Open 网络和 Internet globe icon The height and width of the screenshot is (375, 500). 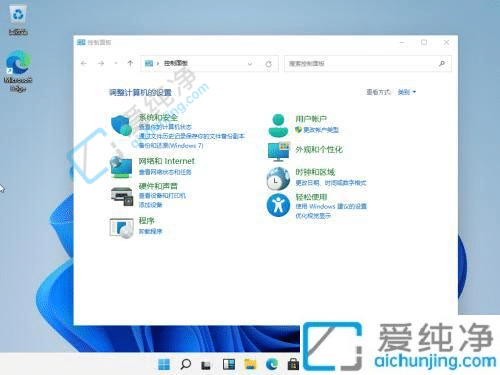(x=122, y=167)
